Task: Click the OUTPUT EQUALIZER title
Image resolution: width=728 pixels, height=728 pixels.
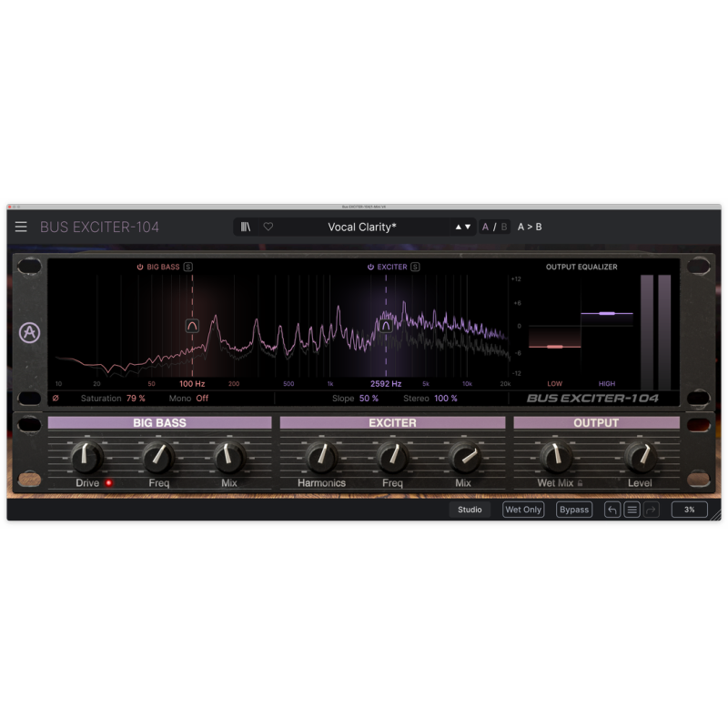Action: click(x=581, y=267)
